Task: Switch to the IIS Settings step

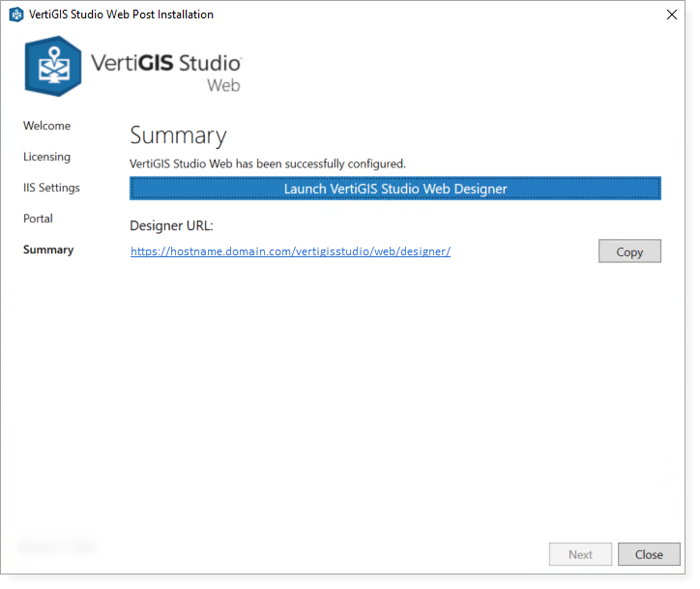Action: (x=51, y=188)
